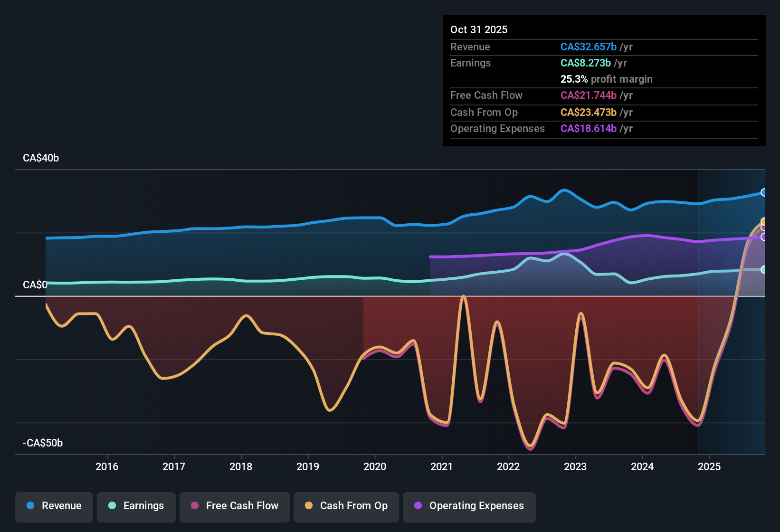Image resolution: width=780 pixels, height=532 pixels.
Task: Toggle the Earnings series legend button
Action: point(136,507)
